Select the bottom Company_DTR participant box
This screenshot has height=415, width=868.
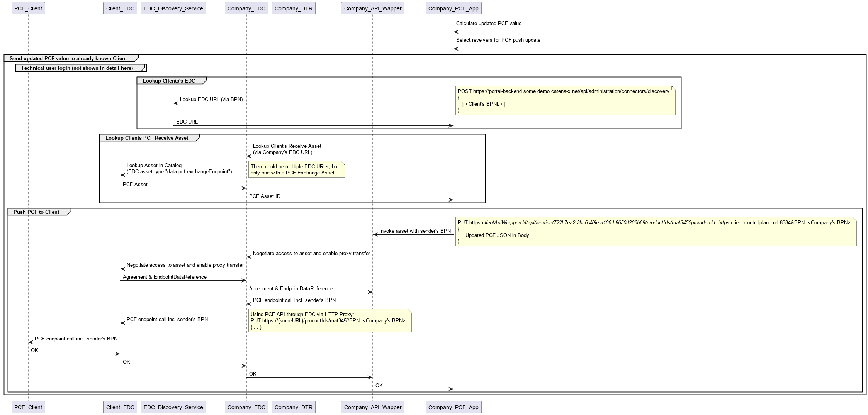tap(294, 407)
